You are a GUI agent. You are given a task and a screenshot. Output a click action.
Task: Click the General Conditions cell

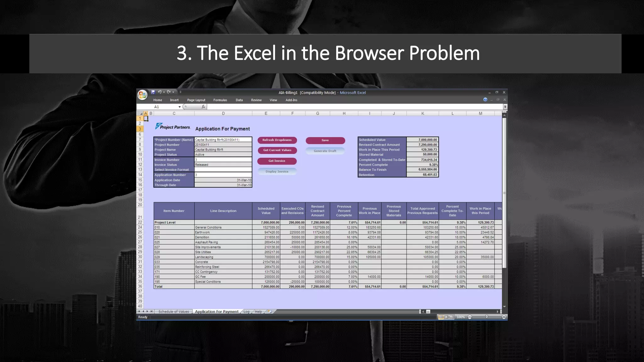223,227
